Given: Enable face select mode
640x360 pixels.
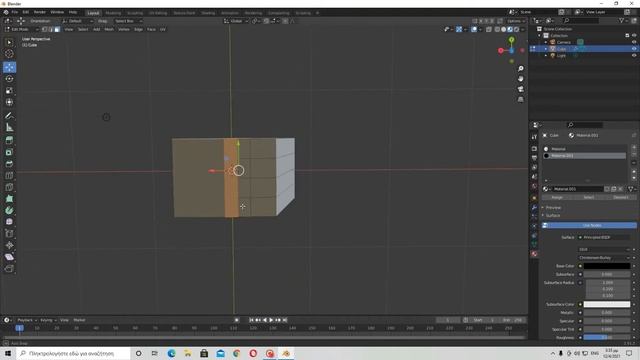Looking at the screenshot, I should pyautogui.click(x=57, y=29).
